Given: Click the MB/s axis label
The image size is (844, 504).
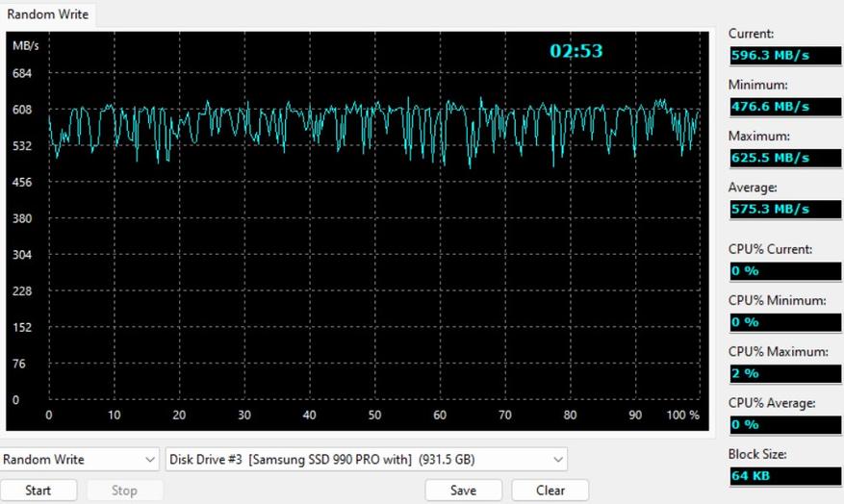Looking at the screenshot, I should [x=25, y=46].
